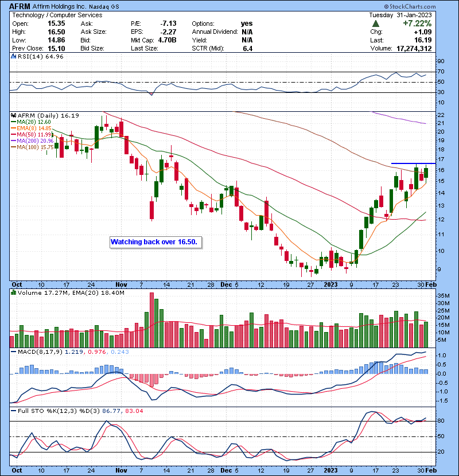Click the Prev Close value 15.10
The width and height of the screenshot is (459, 476).
[x=56, y=48]
